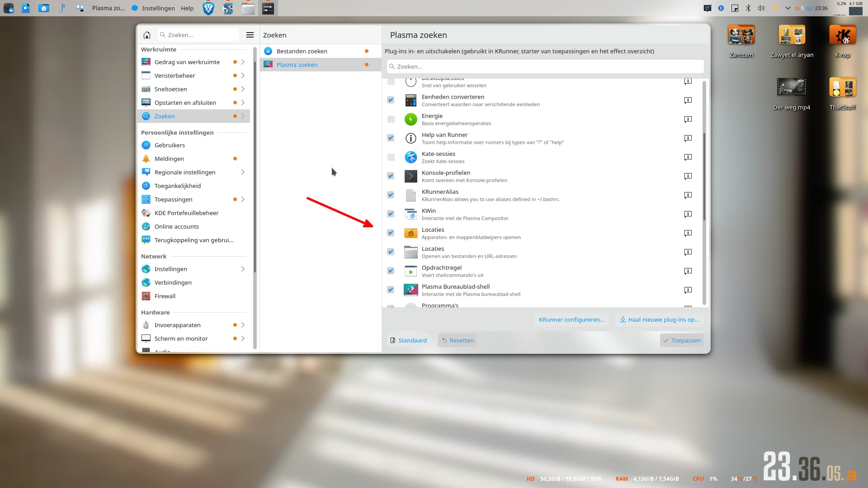Show hidden tray icons arrow
Image resolution: width=868 pixels, height=488 pixels.
pos(788,8)
